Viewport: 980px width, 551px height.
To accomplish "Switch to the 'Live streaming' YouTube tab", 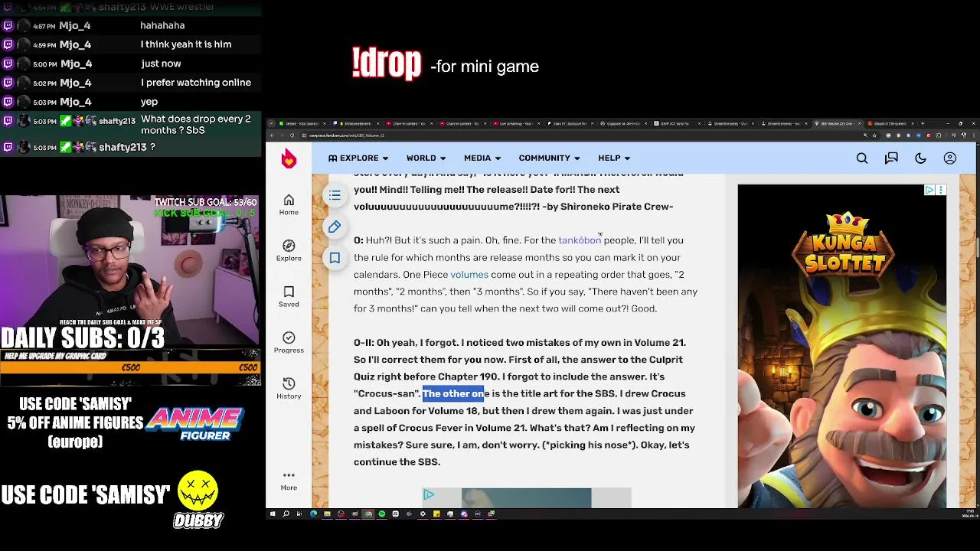I will click(518, 123).
